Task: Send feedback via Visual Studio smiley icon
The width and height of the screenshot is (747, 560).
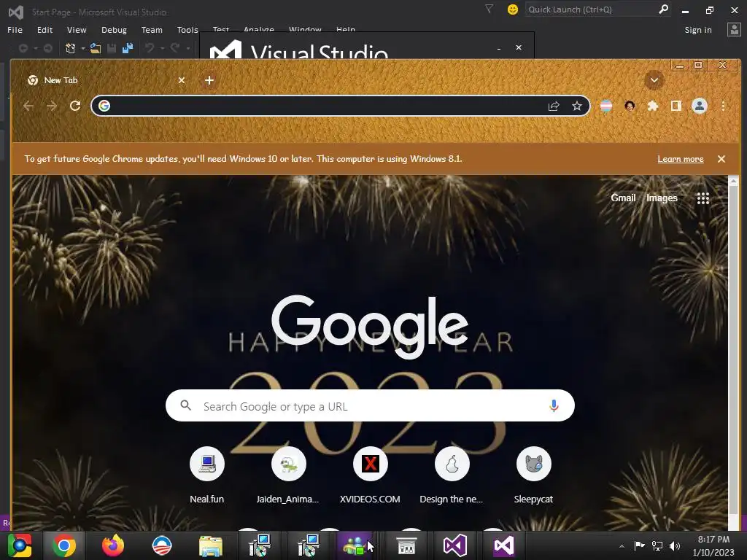Action: [x=513, y=9]
